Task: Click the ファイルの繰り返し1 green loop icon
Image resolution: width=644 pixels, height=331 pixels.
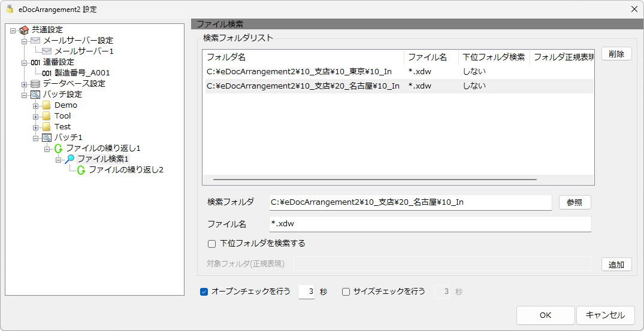Action: tap(58, 148)
